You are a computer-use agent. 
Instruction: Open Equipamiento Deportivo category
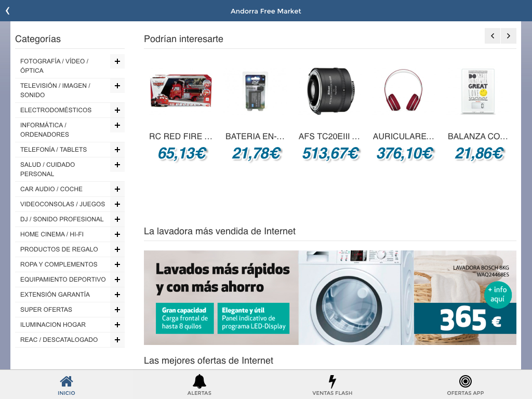tap(63, 279)
